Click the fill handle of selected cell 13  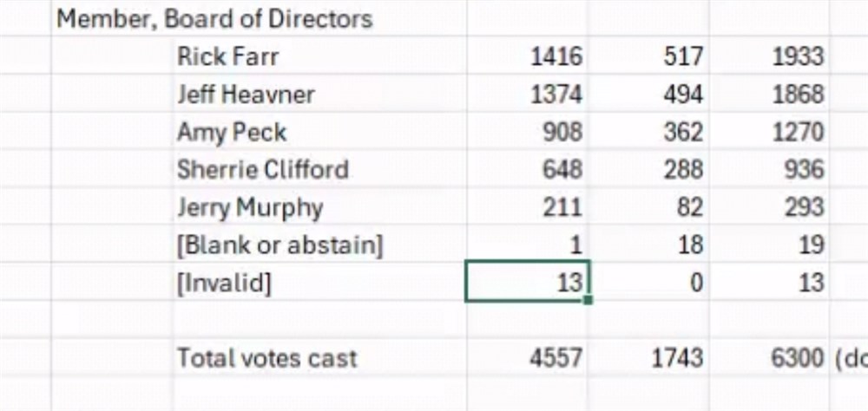tap(588, 300)
